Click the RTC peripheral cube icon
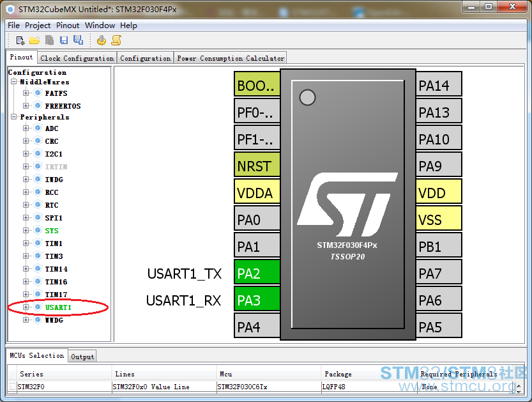The width and height of the screenshot is (532, 402). coord(38,205)
